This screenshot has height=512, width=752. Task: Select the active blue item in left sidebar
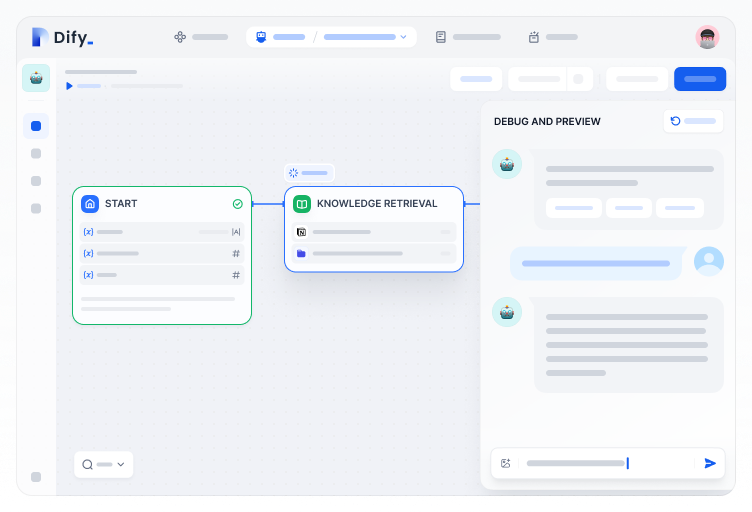[36, 126]
